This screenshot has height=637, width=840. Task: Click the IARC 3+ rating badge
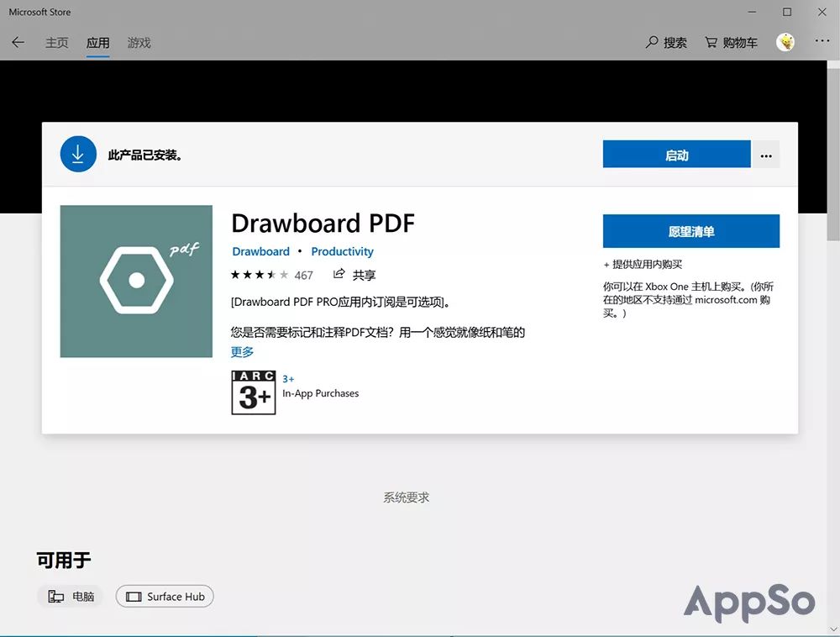[254, 392]
